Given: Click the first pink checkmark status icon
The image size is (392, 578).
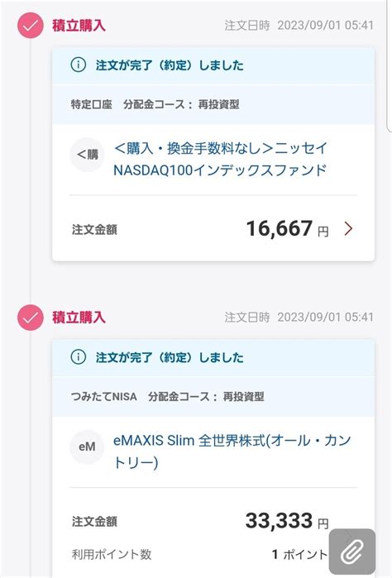Looking at the screenshot, I should (x=31, y=26).
